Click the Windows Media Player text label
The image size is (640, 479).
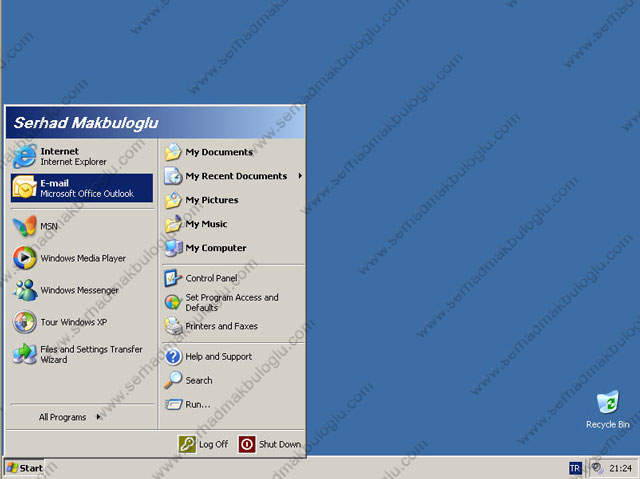click(x=83, y=258)
